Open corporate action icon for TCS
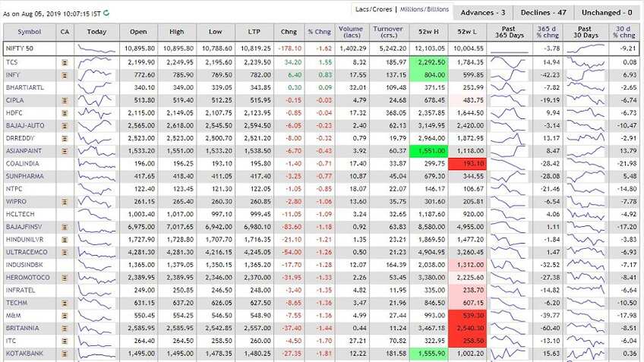The height and width of the screenshot is (362, 644). coord(65,63)
